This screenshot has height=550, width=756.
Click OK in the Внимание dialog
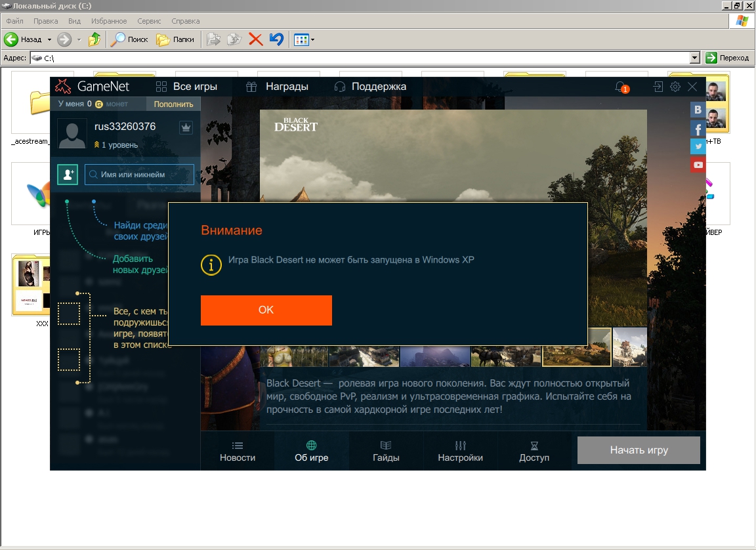pos(266,310)
